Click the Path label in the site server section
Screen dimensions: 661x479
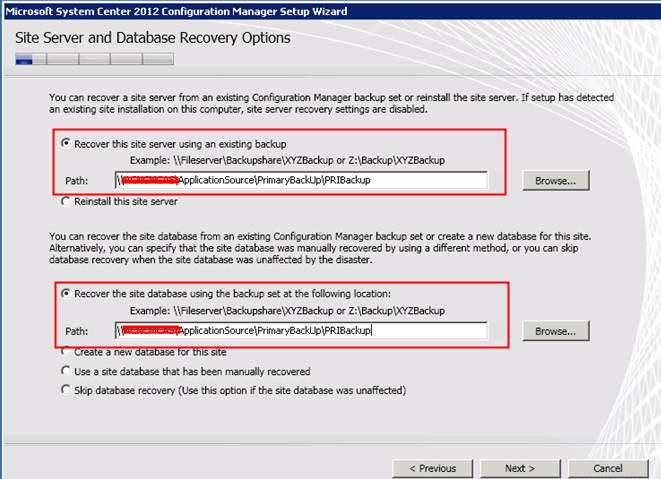coord(77,181)
